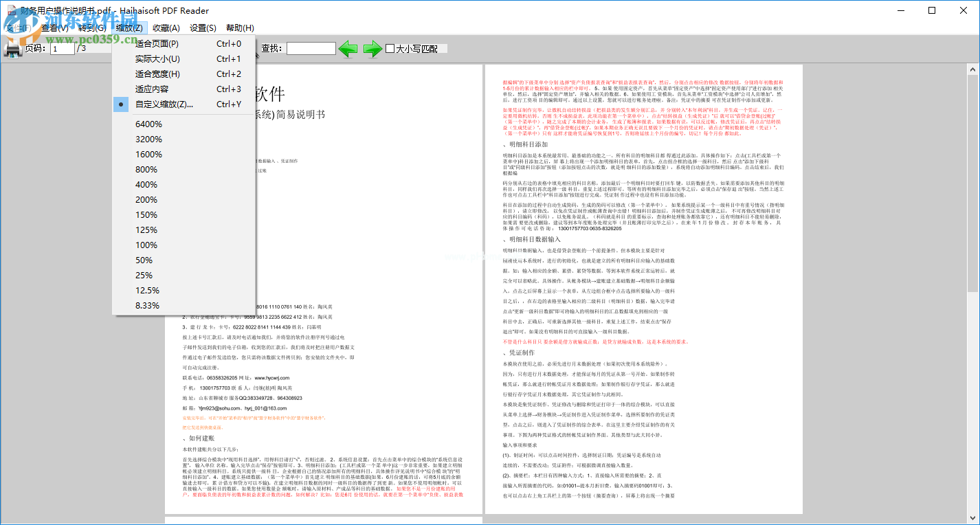The width and height of the screenshot is (980, 525).
Task: Open the 查看(V) menu
Action: (x=55, y=28)
